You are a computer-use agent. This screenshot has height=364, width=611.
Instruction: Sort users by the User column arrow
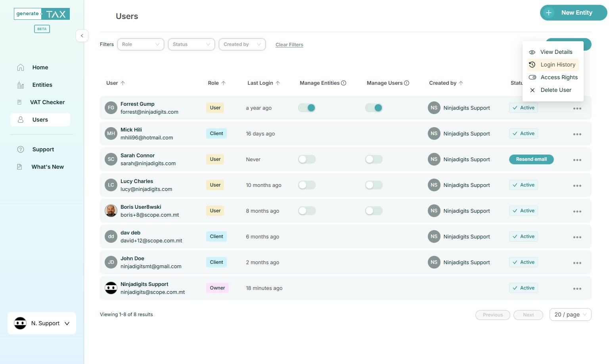[x=123, y=83]
